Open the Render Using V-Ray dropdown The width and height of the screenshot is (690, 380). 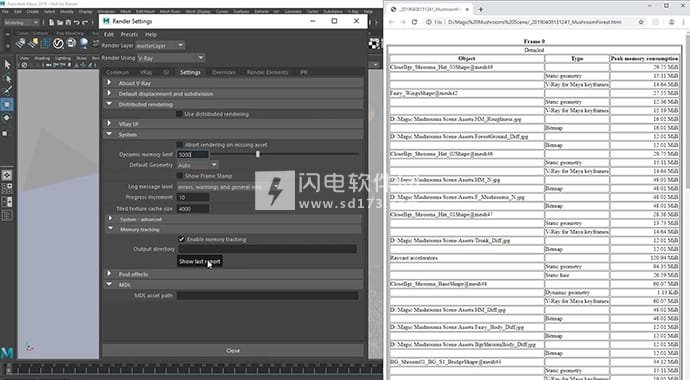click(171, 58)
